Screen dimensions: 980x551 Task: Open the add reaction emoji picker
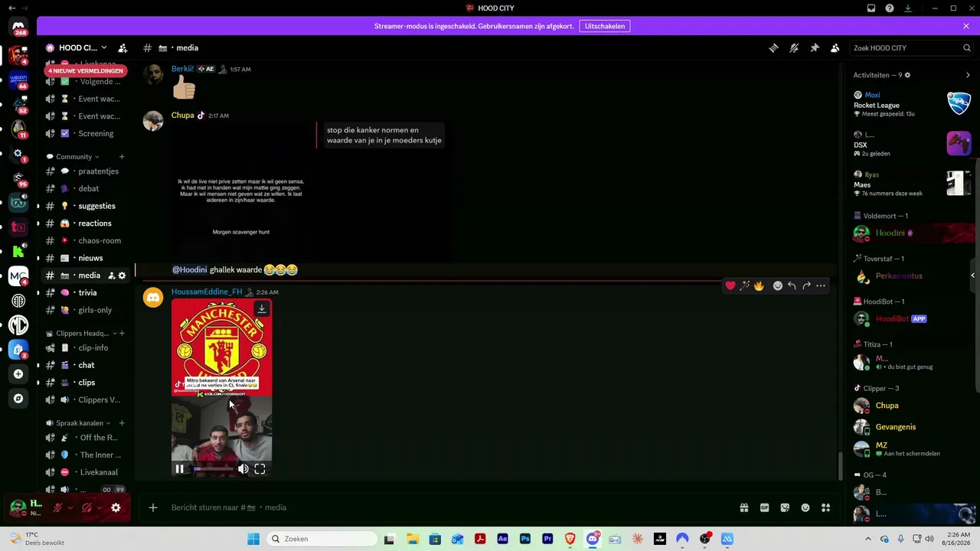pyautogui.click(x=777, y=285)
